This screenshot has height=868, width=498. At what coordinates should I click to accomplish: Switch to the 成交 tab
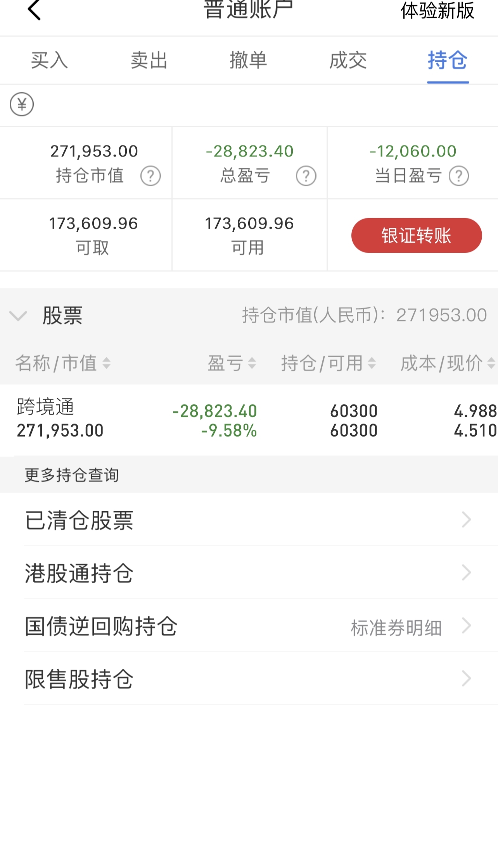pyautogui.click(x=348, y=61)
